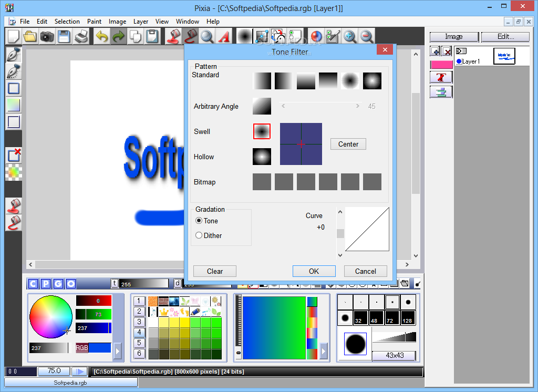The width and height of the screenshot is (538, 392).
Task: Click OK in the Tone Filter dialog
Action: (314, 271)
